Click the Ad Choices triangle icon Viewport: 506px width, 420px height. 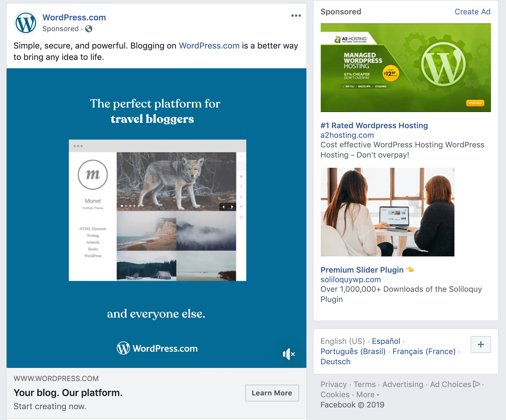coord(476,384)
